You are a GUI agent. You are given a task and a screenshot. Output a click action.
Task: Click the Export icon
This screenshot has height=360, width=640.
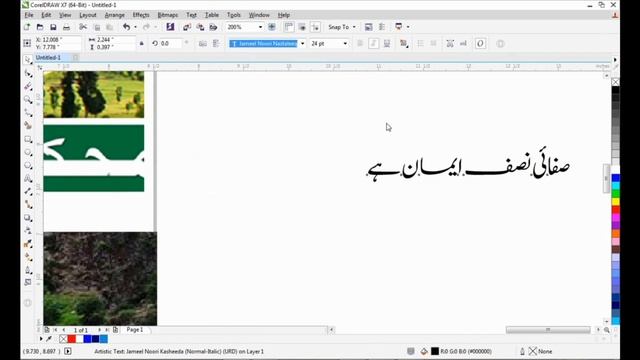coord(200,27)
